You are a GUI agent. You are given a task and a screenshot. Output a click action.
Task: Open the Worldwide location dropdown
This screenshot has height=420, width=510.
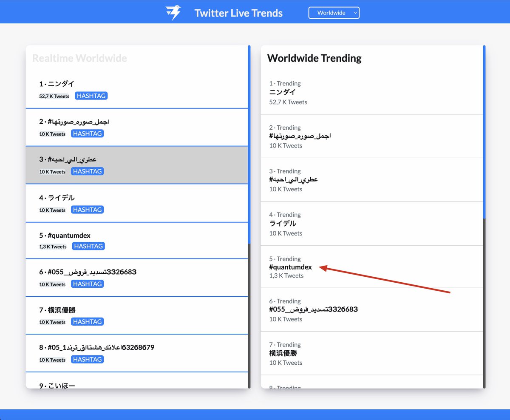pyautogui.click(x=334, y=13)
